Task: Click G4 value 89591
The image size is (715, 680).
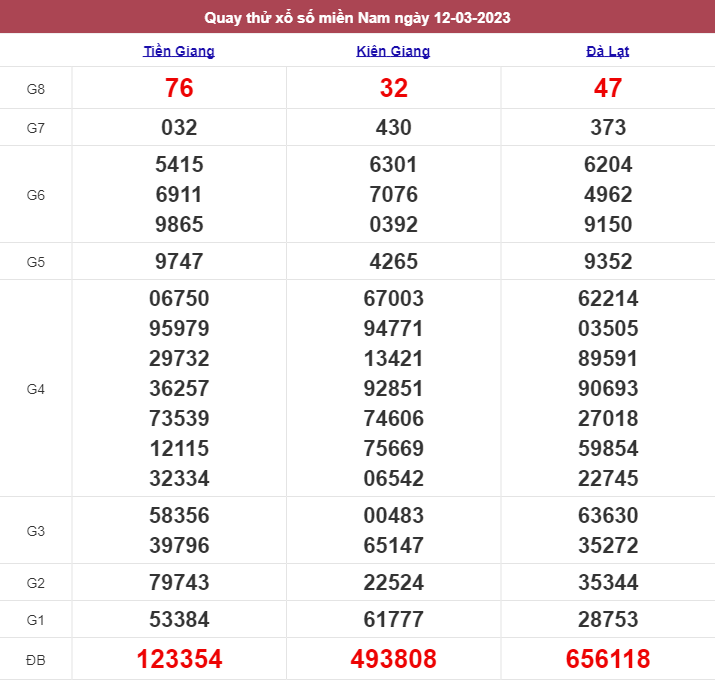Action: tap(608, 358)
